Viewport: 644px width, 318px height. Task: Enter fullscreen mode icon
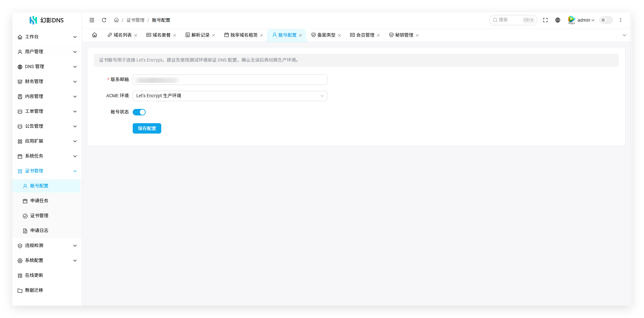click(x=545, y=20)
